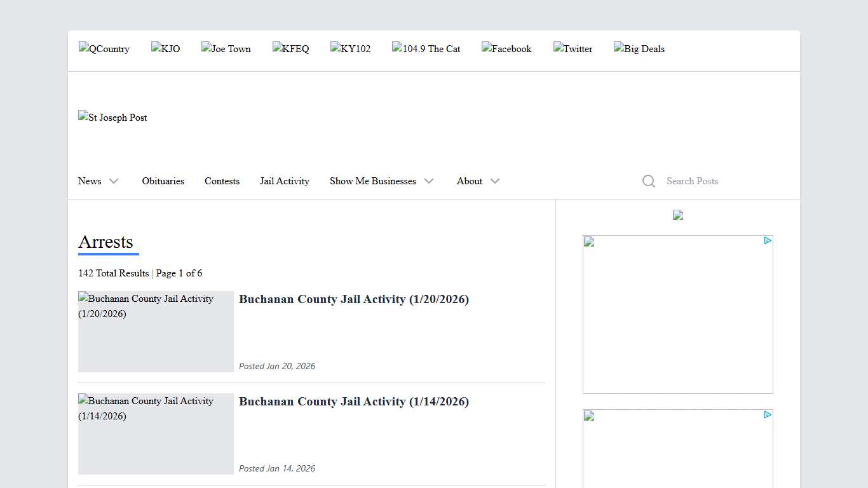Open the Joe Town icon link
Image resolution: width=868 pixels, height=488 pixels.
click(226, 49)
